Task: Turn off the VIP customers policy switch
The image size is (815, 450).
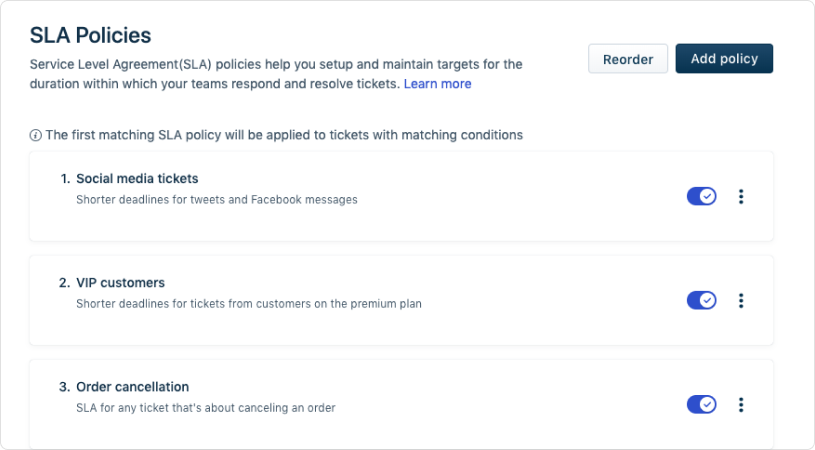Action: tap(702, 300)
